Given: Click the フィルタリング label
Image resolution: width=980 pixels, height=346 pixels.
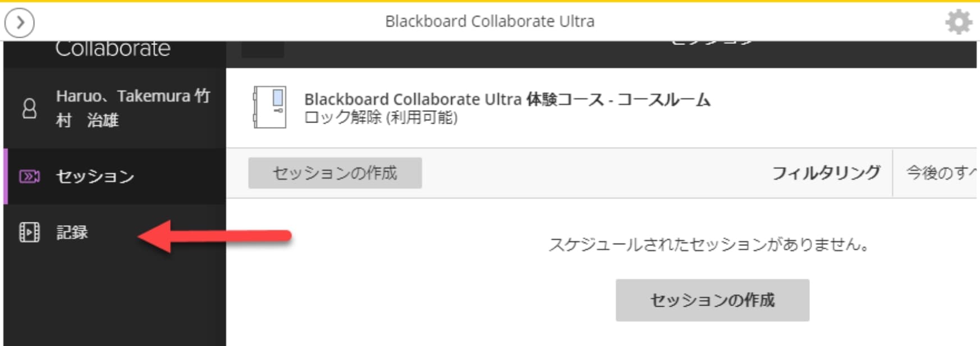Looking at the screenshot, I should coord(826,173).
